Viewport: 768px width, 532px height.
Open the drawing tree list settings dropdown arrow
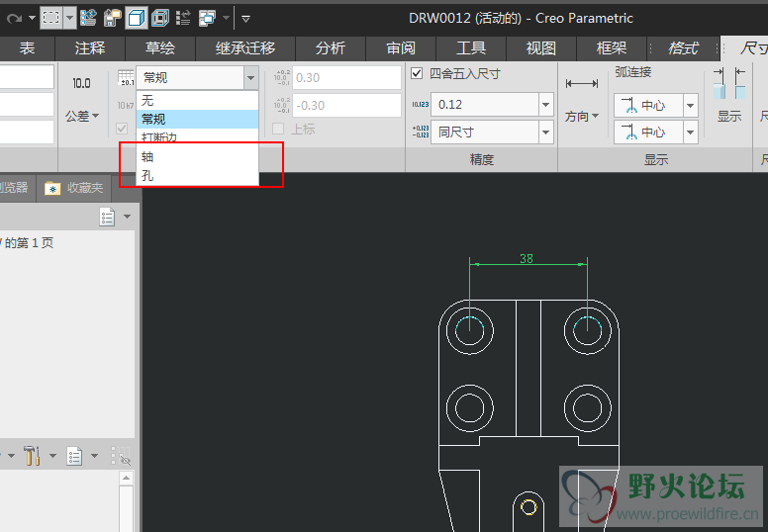(x=128, y=217)
